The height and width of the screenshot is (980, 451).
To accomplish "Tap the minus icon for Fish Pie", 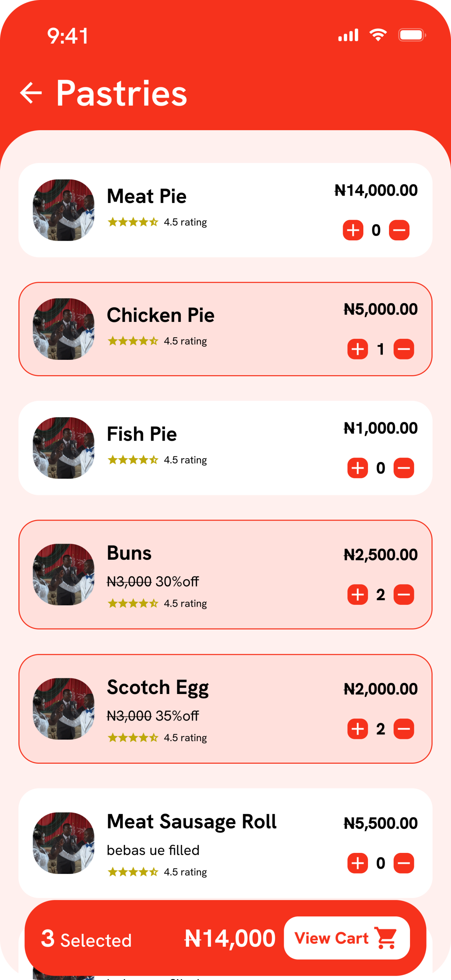I will tap(404, 468).
